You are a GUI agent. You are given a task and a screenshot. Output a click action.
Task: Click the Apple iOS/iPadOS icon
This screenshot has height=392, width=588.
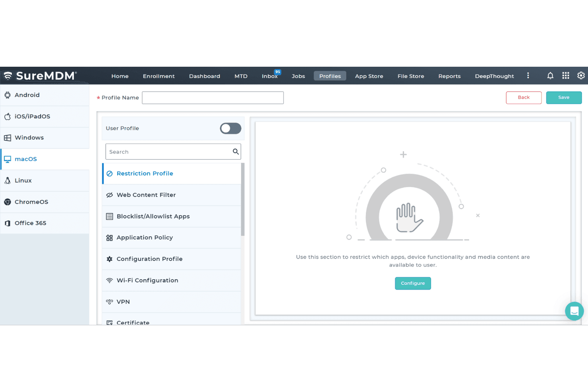pyautogui.click(x=8, y=116)
